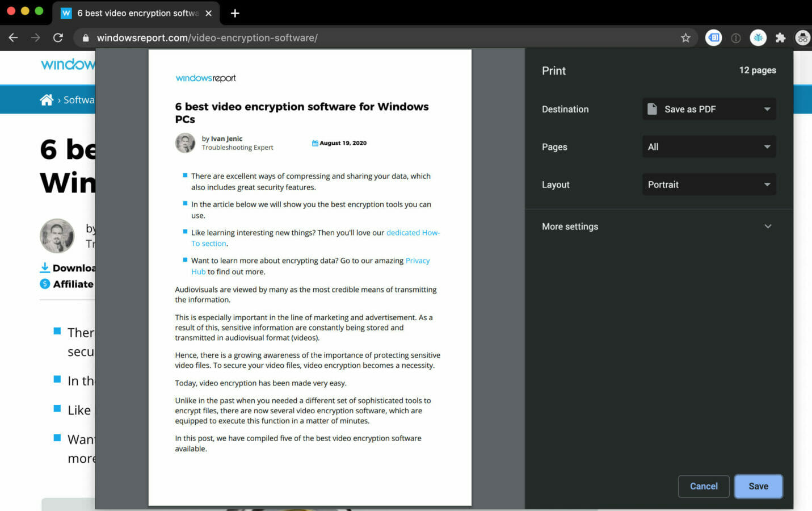The width and height of the screenshot is (812, 511).
Task: Click the address bar URL
Action: (x=207, y=38)
